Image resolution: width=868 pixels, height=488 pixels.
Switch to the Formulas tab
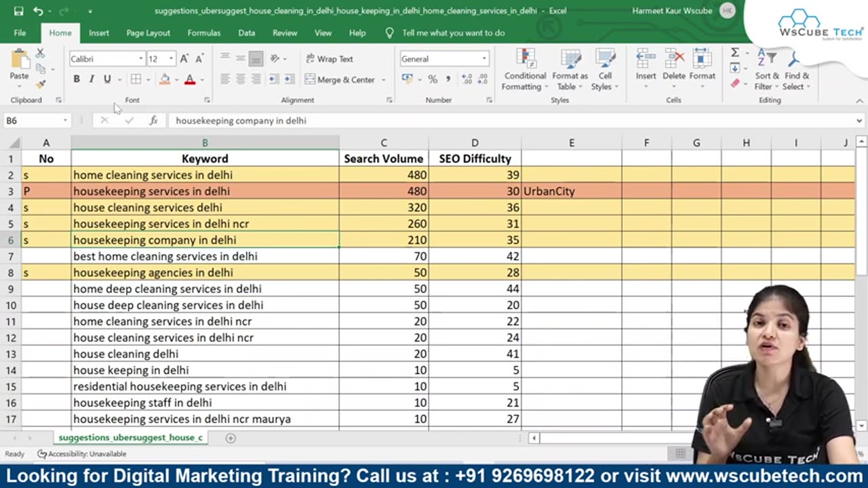coord(203,33)
